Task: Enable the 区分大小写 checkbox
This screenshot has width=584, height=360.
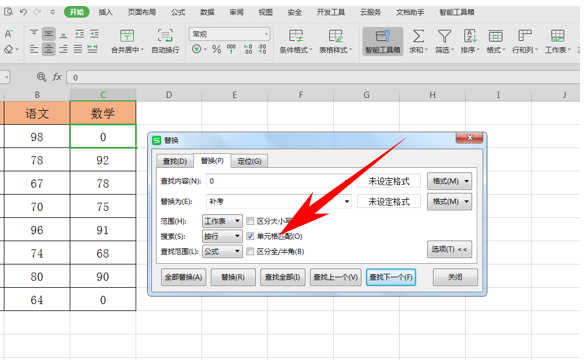Action: [x=250, y=221]
